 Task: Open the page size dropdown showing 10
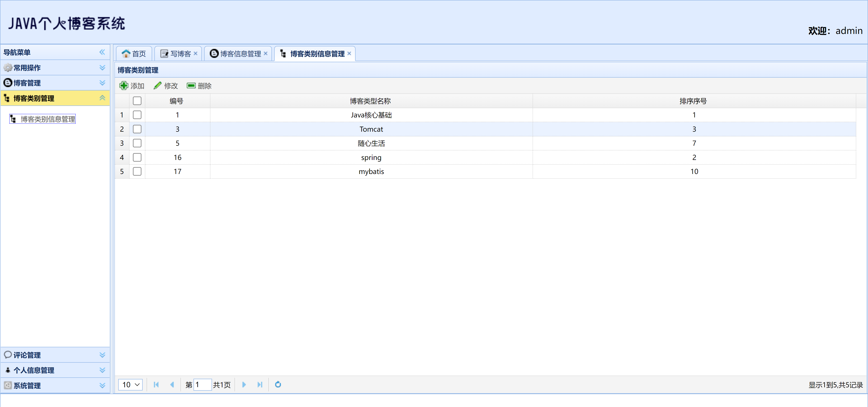click(130, 384)
